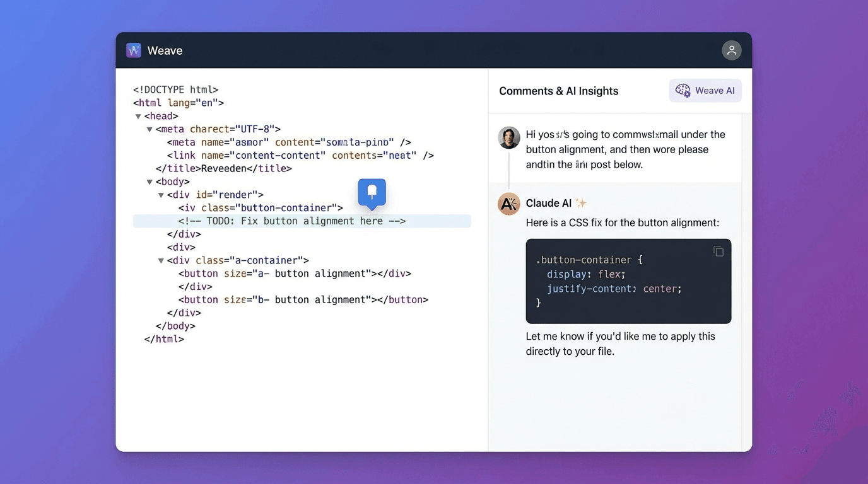Select the highlighted TODO comment line
Screen dimensions: 868x484
click(x=290, y=221)
